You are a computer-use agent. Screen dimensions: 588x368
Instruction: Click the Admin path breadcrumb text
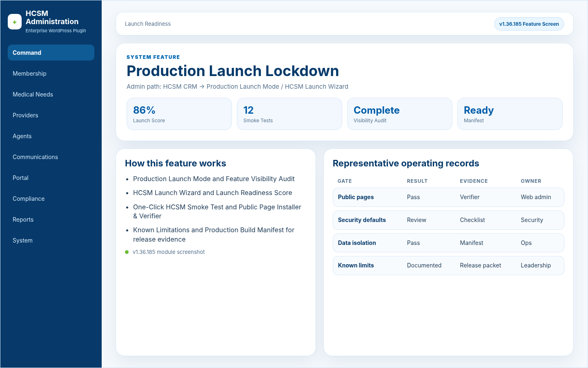coord(237,87)
